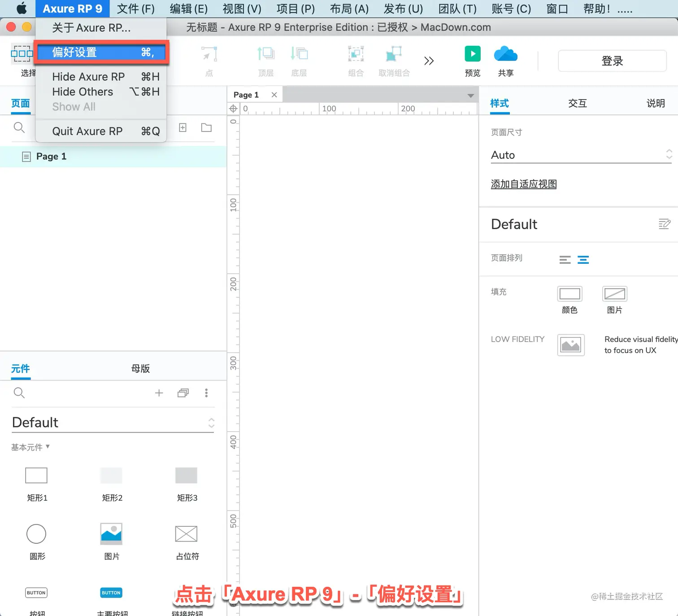This screenshot has height=616, width=678.
Task: Switch to the 交互 tab
Action: pyautogui.click(x=578, y=104)
